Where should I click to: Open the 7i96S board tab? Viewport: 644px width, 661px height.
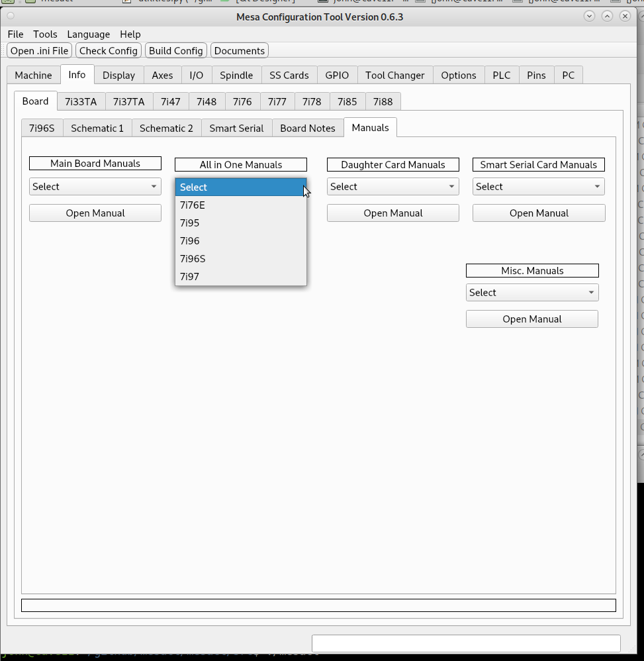click(42, 128)
